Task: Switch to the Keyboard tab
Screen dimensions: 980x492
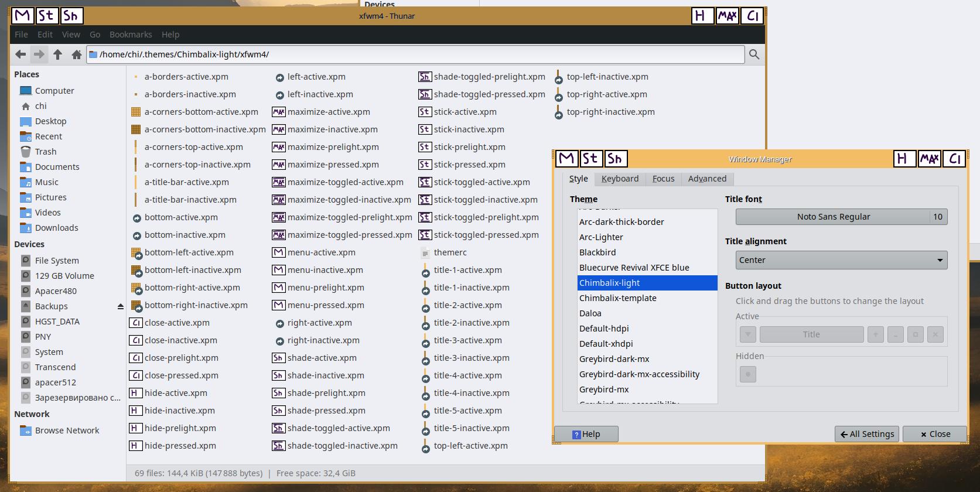Action: pyautogui.click(x=620, y=179)
